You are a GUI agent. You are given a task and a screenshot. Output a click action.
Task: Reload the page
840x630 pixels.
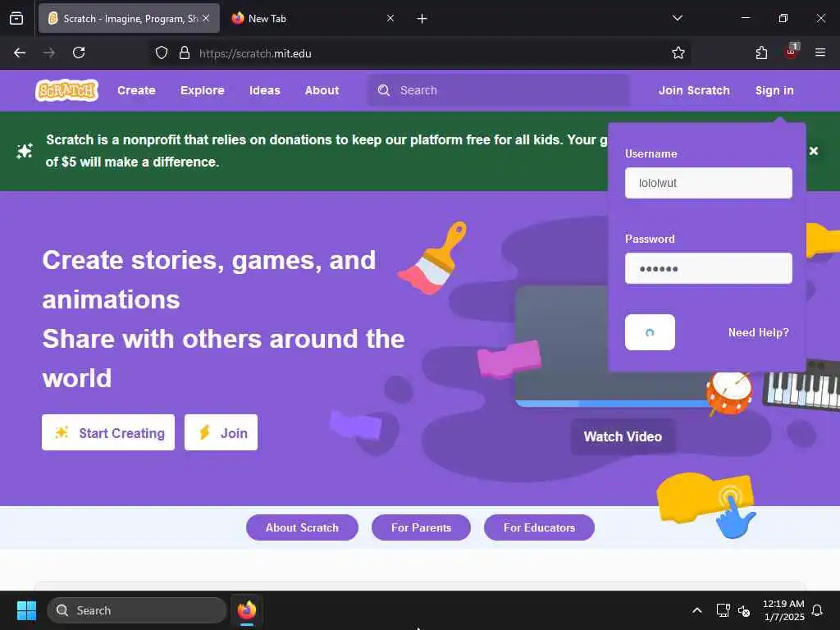[x=79, y=53]
